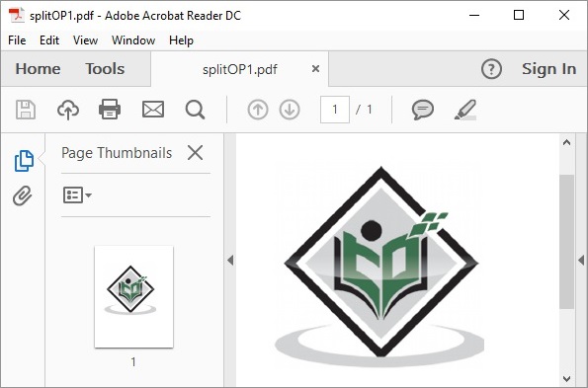Collapse the left navigation pane arrow
588x388 pixels.
pos(230,260)
